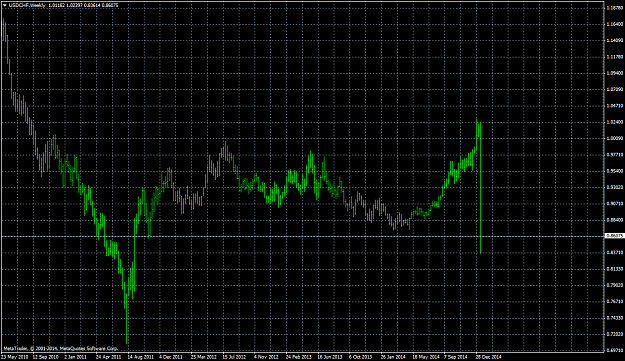Click the 0.97710 price scale label
The width and height of the screenshot is (625, 361).
point(615,154)
